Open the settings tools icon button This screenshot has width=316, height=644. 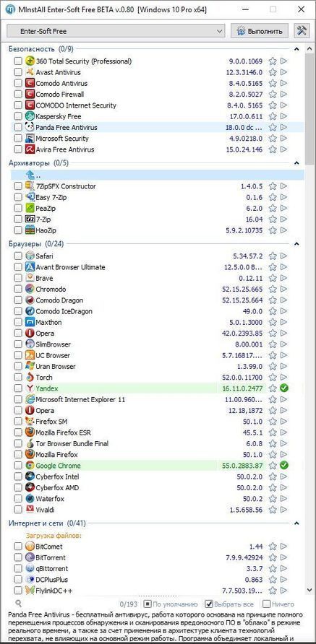[x=302, y=31]
